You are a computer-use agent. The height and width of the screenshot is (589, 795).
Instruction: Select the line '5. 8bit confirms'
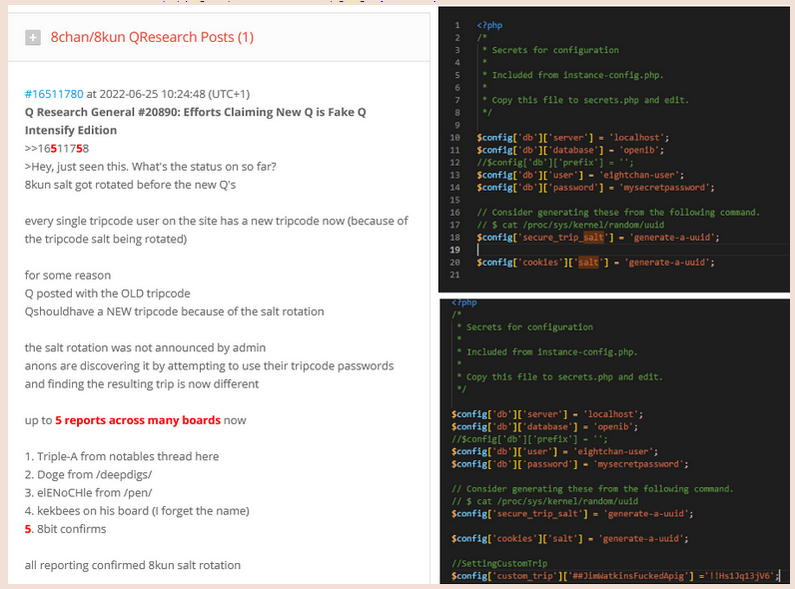pos(65,529)
